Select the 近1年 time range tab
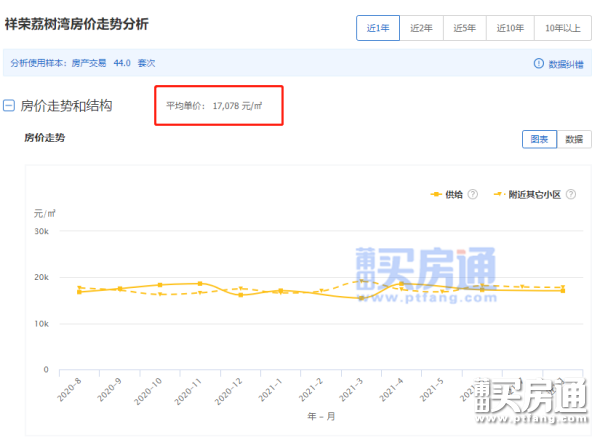Screen dimensions: 600x440 (378, 28)
